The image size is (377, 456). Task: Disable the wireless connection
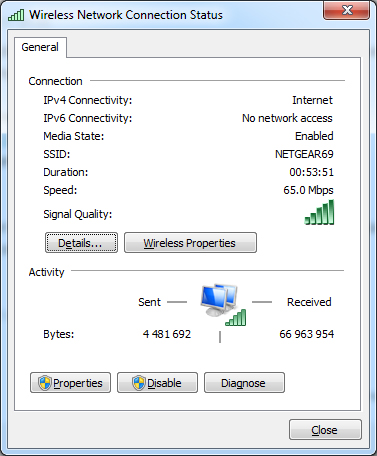(x=157, y=383)
